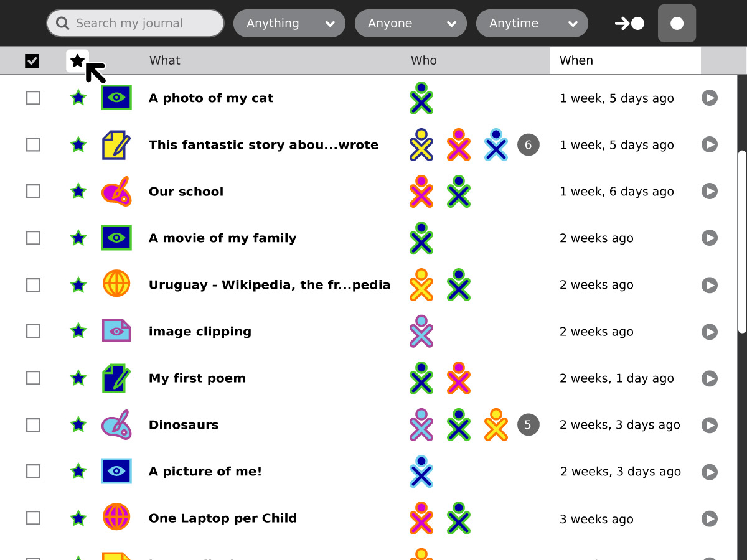Click the favorites star column header
Viewport: 747px width, 560px height.
point(77,61)
